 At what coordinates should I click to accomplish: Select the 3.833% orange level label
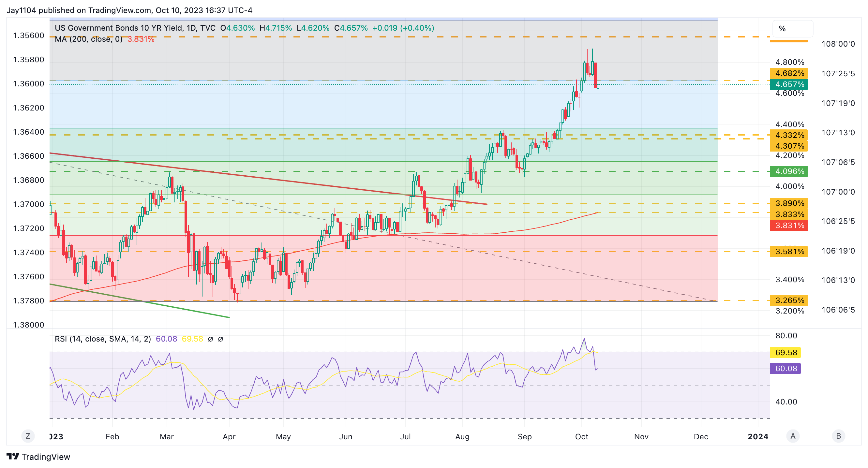click(789, 214)
